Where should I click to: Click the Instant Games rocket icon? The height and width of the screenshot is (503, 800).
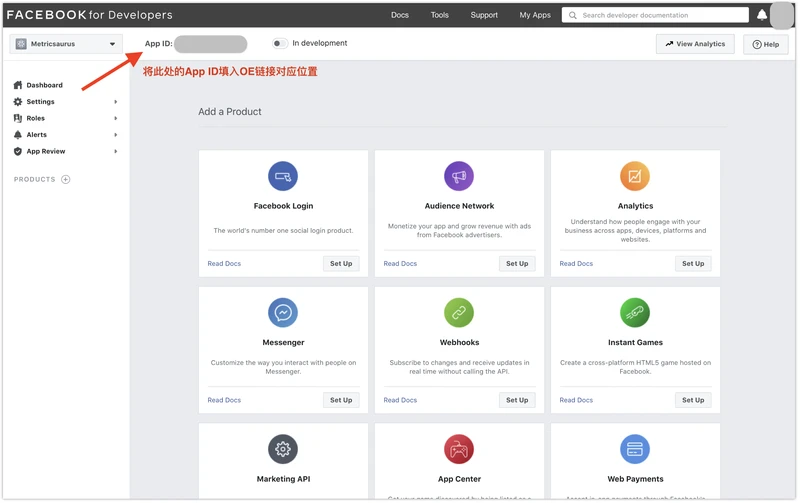635,313
